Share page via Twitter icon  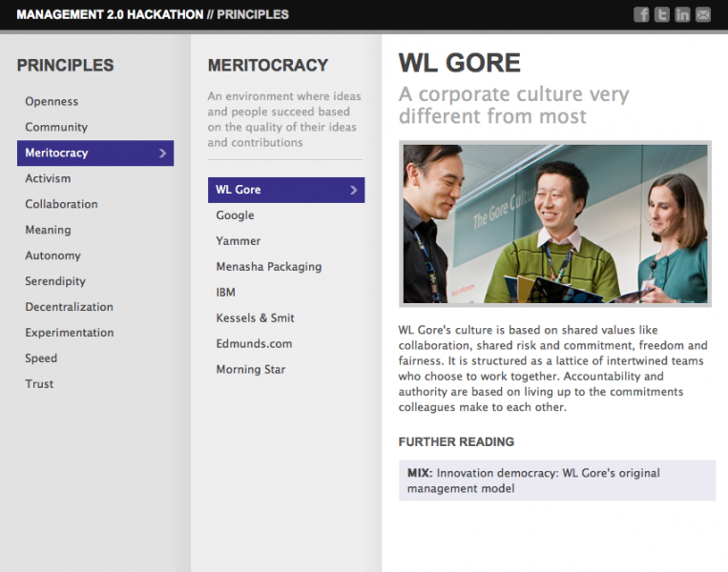pyautogui.click(x=661, y=15)
